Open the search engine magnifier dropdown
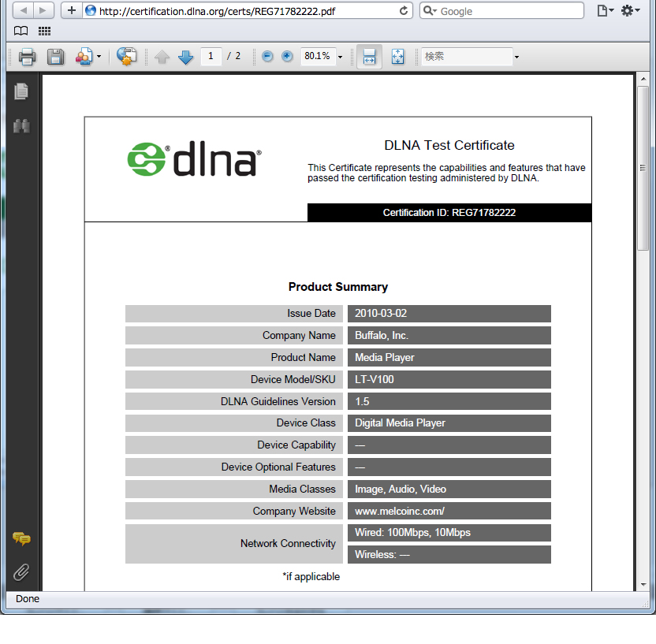Screen dimensions: 656x644 (x=430, y=11)
